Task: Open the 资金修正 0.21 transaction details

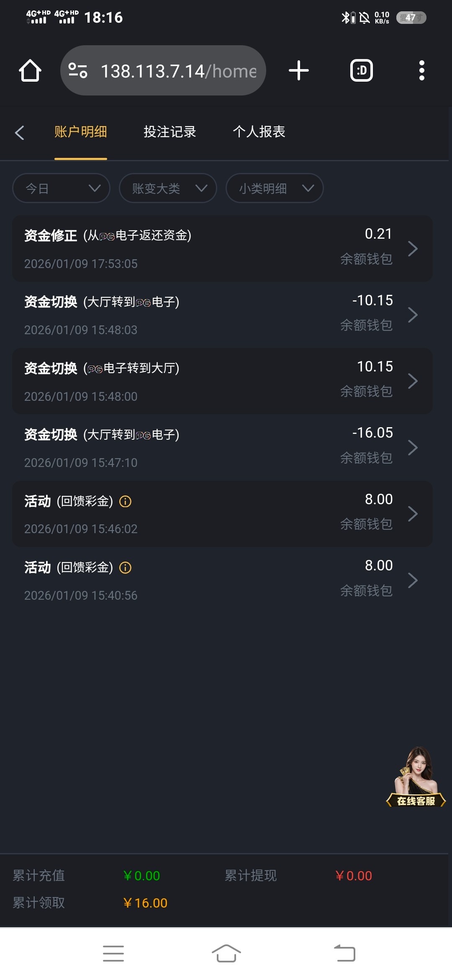Action: coord(222,248)
